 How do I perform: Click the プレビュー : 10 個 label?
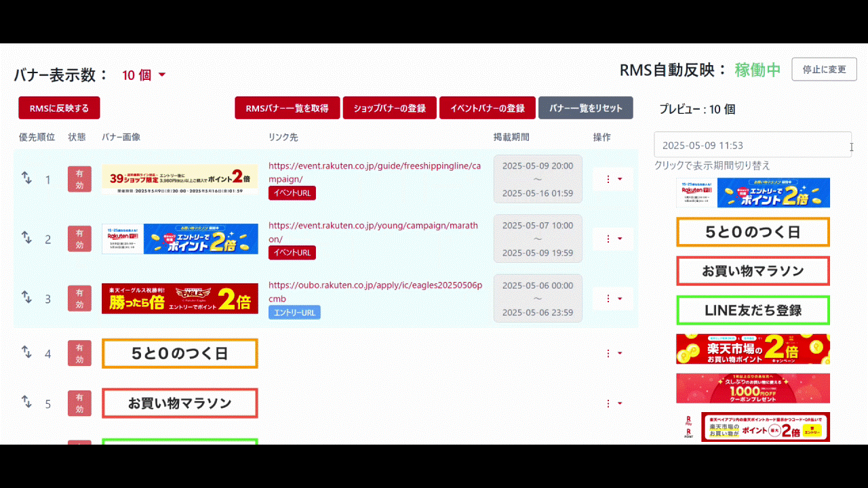pos(697,109)
